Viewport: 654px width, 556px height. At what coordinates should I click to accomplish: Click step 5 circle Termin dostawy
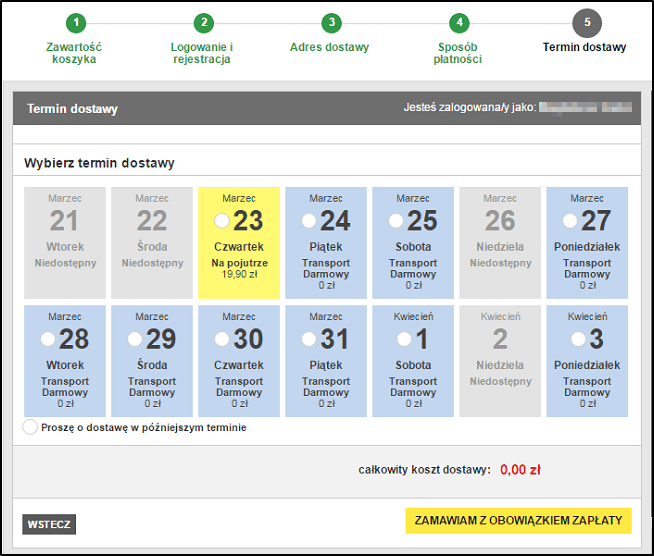click(x=585, y=22)
